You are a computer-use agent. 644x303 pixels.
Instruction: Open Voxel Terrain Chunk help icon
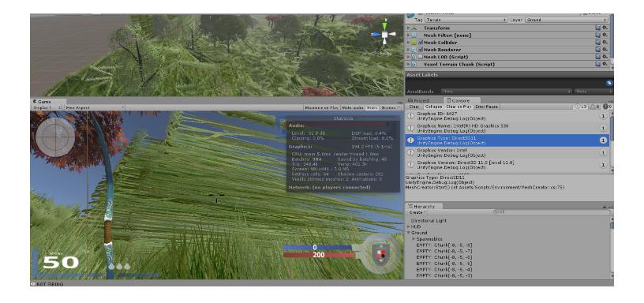tap(597, 64)
